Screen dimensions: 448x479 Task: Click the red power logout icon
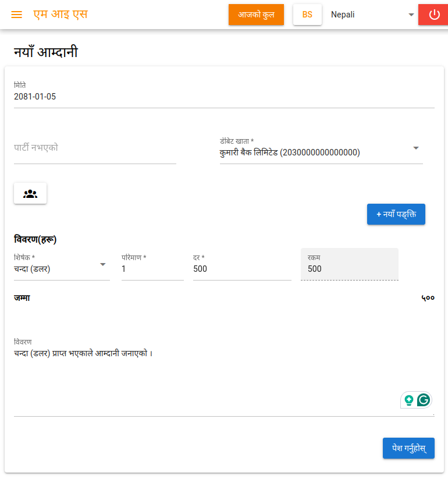pyautogui.click(x=433, y=15)
